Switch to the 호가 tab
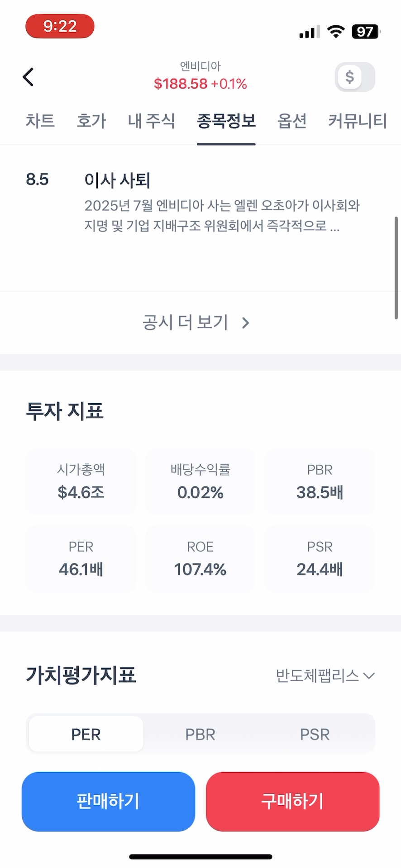The image size is (401, 868). (x=91, y=121)
